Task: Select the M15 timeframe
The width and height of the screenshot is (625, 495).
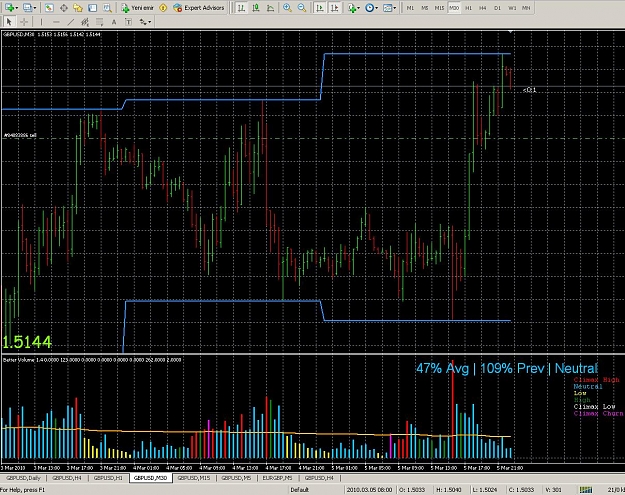Action: 439,8
